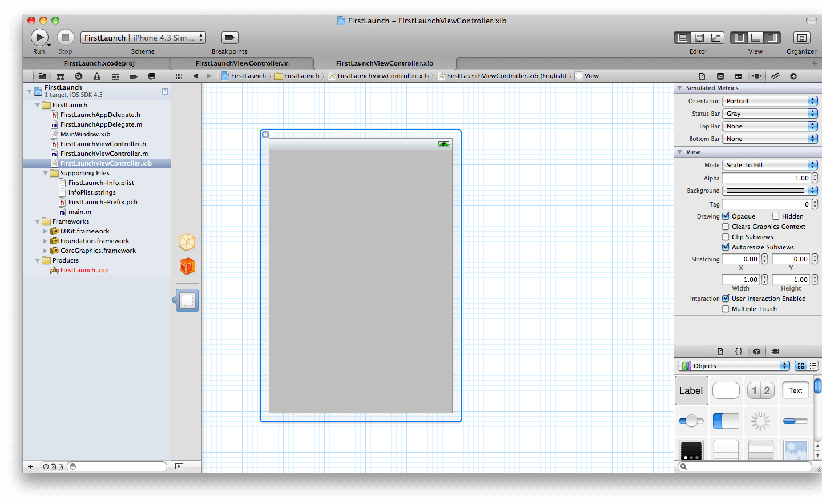Open the Mode Scale To Fill dropdown
Viewport: 822px width, 504px height.
tap(770, 165)
